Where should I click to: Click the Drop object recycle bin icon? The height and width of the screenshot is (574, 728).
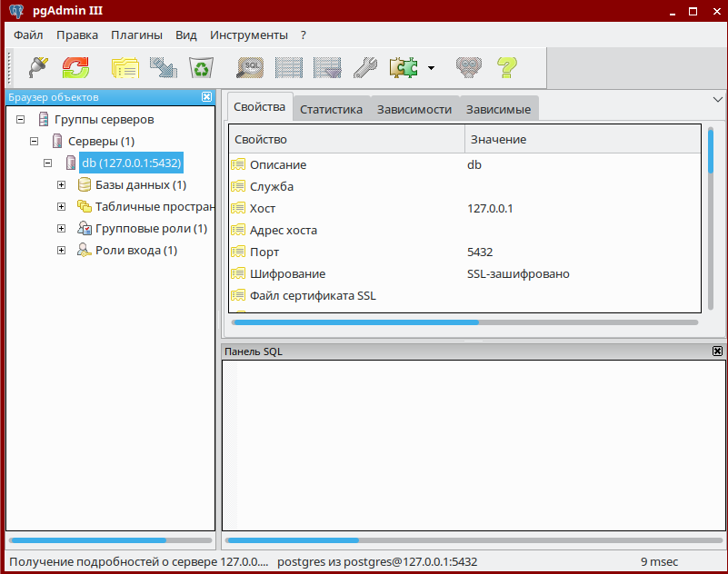point(201,68)
